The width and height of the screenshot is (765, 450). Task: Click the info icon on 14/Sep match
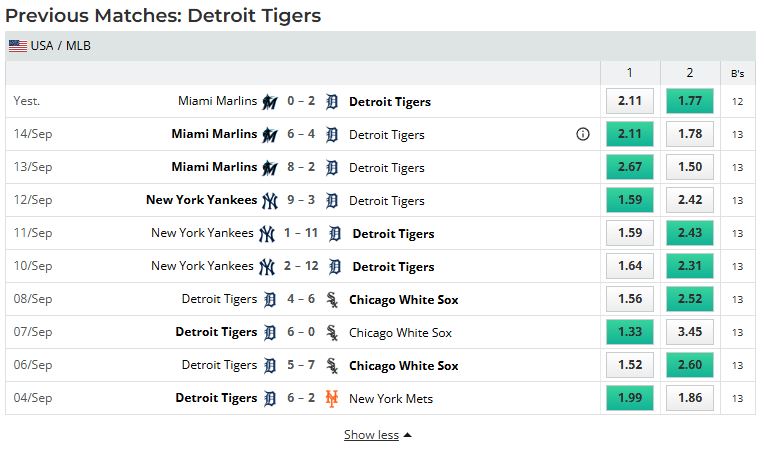[583, 134]
